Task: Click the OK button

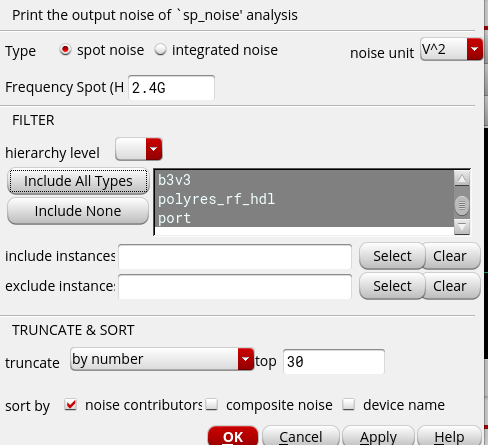Action: coord(233,436)
